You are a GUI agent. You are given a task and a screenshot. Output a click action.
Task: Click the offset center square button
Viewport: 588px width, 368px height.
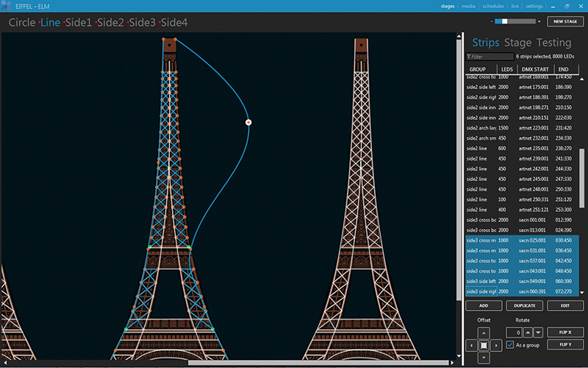pos(484,344)
